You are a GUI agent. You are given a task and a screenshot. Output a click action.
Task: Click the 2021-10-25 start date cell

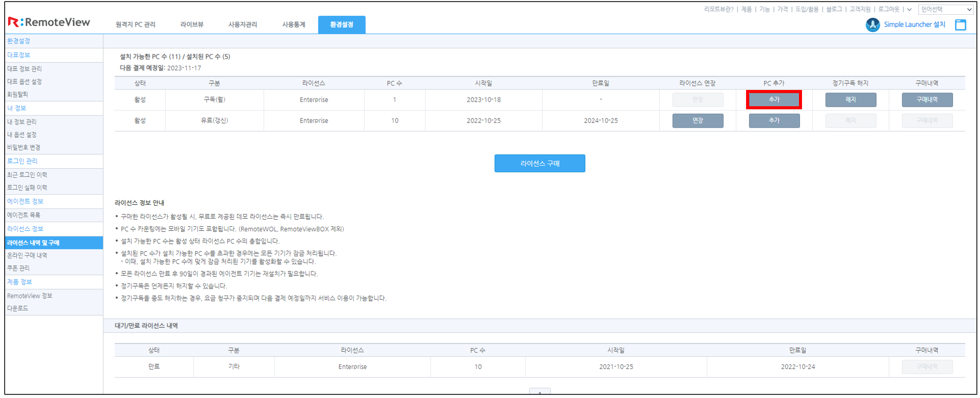[616, 366]
